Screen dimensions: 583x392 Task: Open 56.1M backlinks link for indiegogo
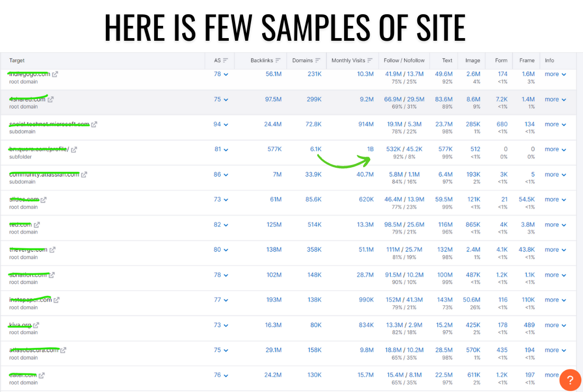coord(273,74)
